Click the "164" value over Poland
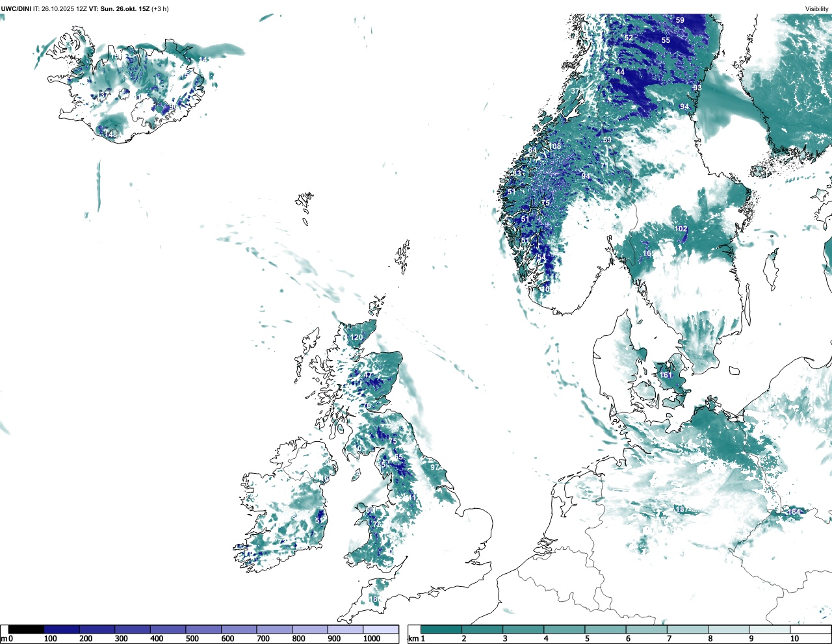This screenshot has width=832, height=644. (794, 512)
